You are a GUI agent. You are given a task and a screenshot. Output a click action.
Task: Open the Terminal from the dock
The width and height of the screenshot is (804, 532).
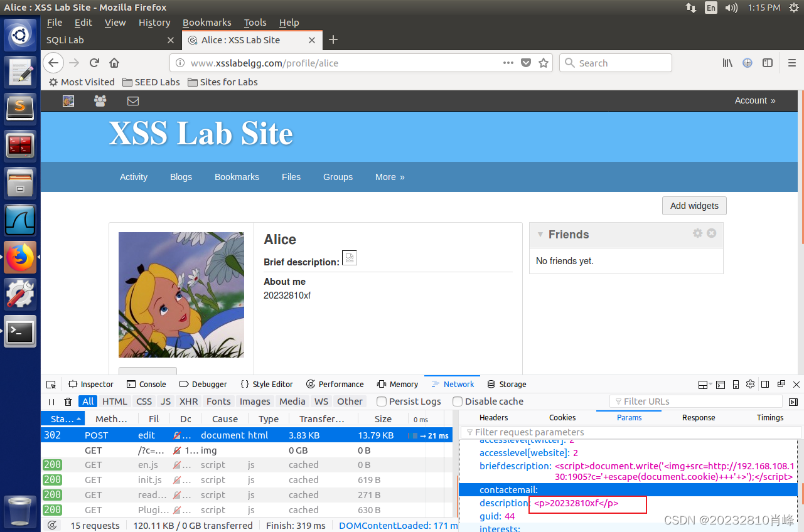[20, 331]
